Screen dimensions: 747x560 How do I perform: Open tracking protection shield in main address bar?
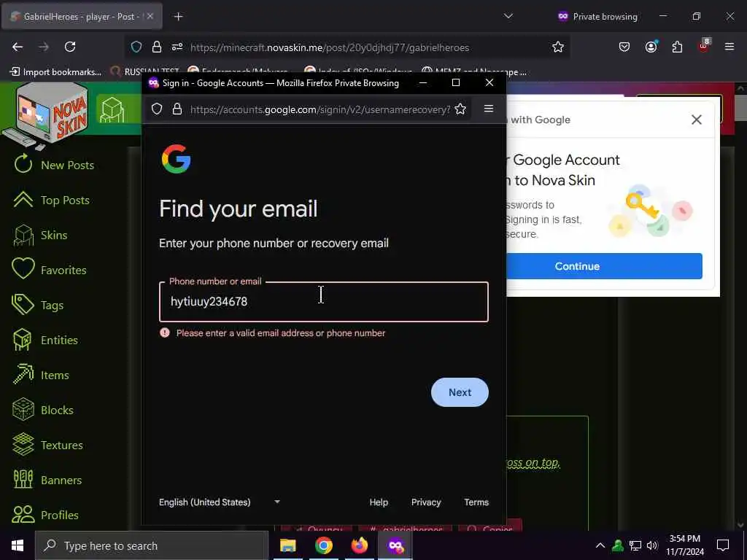tap(136, 47)
